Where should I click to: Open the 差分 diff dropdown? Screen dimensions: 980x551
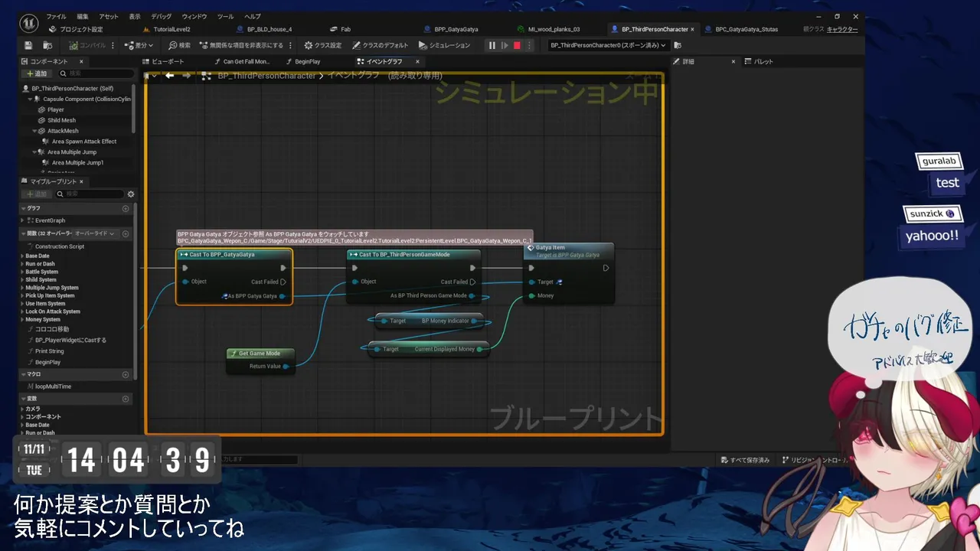pyautogui.click(x=139, y=45)
